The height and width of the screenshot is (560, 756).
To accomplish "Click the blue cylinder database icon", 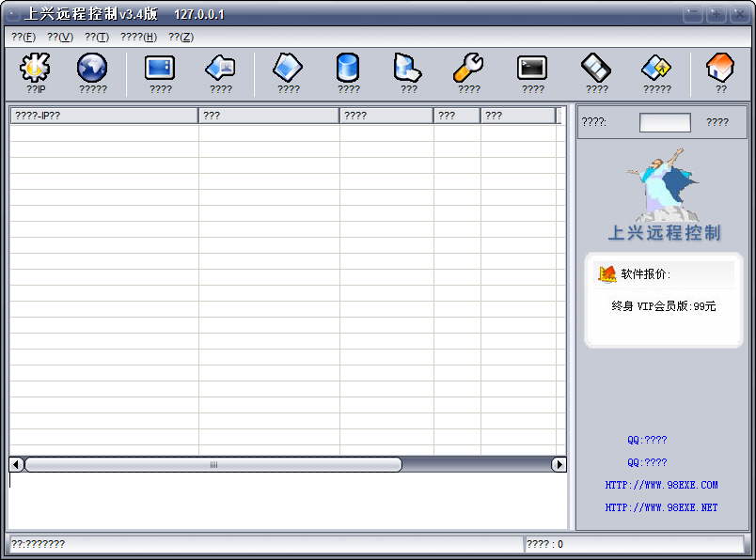I will [348, 70].
